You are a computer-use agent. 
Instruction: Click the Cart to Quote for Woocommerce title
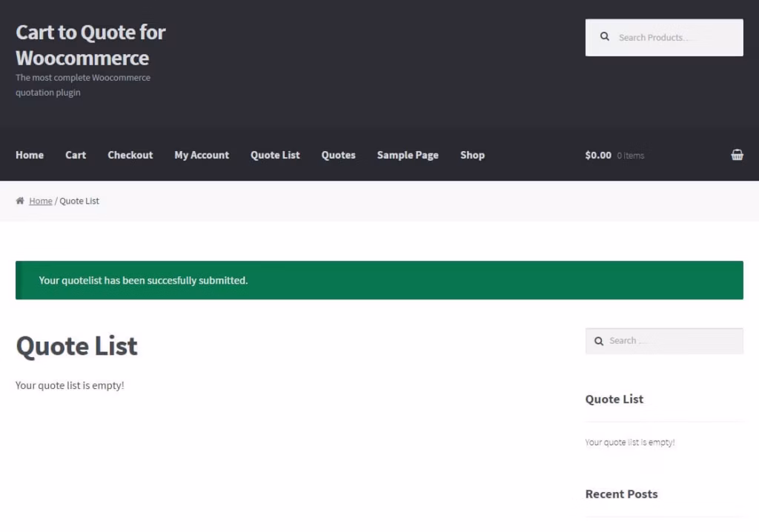point(90,45)
